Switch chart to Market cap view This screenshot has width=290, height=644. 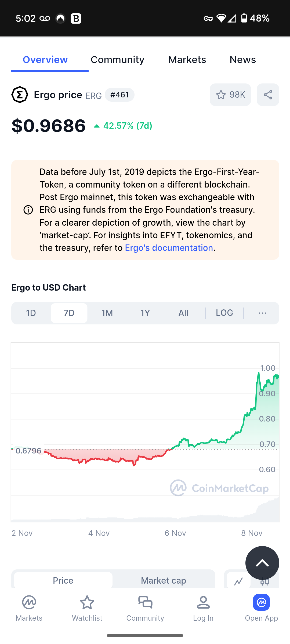(164, 581)
